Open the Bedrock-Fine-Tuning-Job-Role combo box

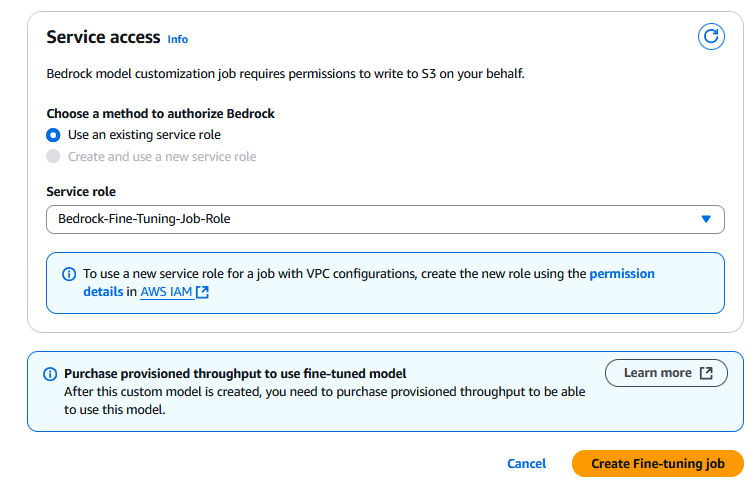370,219
